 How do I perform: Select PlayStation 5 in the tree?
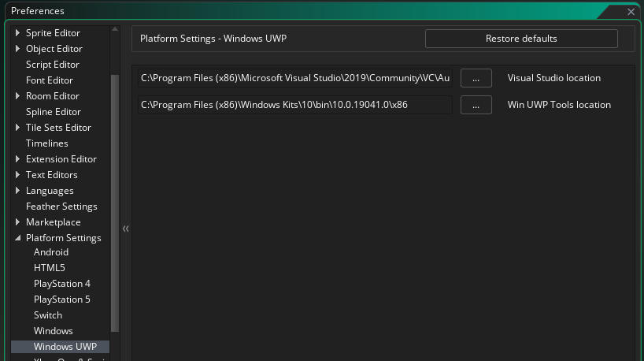[x=62, y=300]
